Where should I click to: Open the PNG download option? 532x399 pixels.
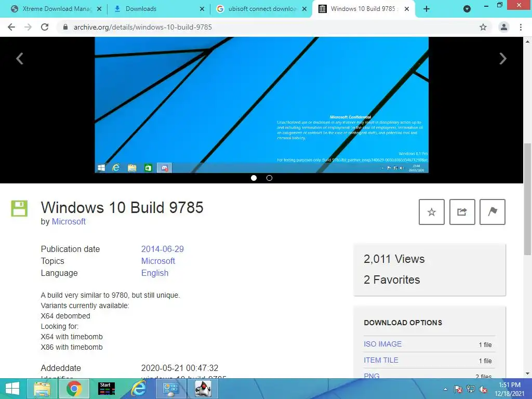pos(371,375)
